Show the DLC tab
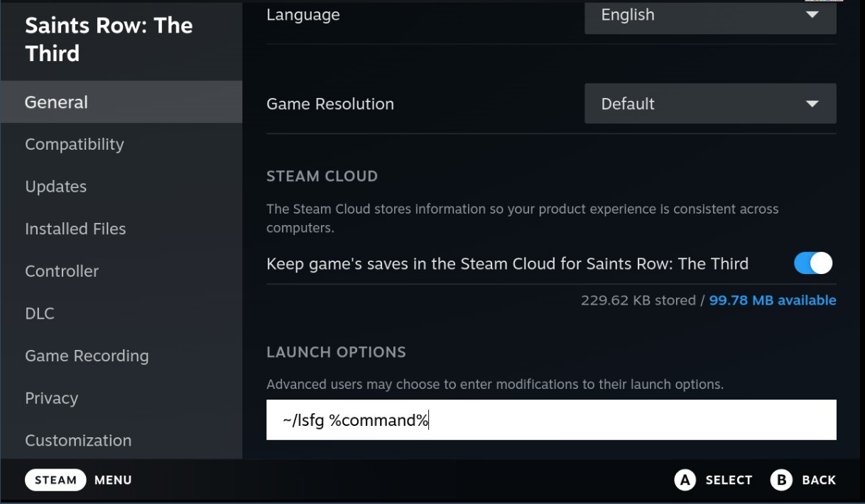This screenshot has width=865, height=504. coord(121,313)
